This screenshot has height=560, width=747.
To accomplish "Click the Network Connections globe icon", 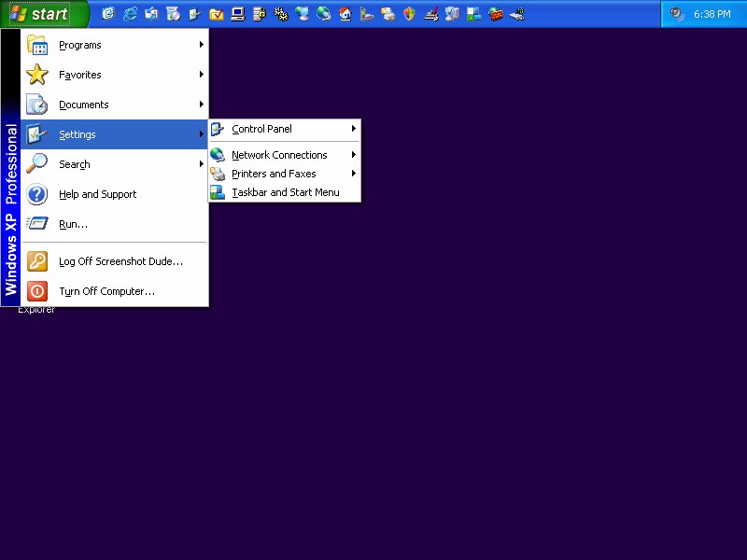I will coord(218,155).
